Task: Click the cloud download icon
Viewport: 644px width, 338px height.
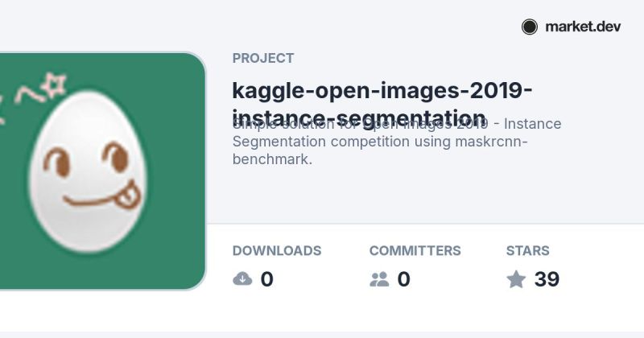Action: 242,279
